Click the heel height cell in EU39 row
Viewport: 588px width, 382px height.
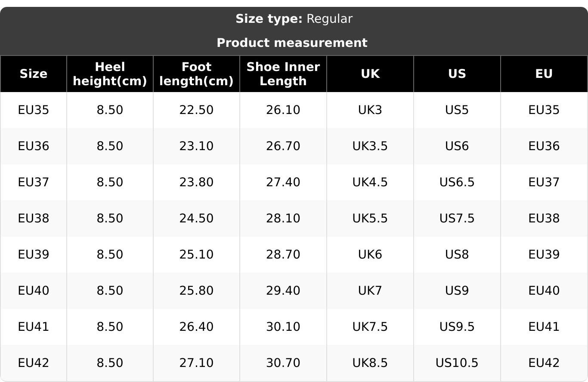point(110,255)
